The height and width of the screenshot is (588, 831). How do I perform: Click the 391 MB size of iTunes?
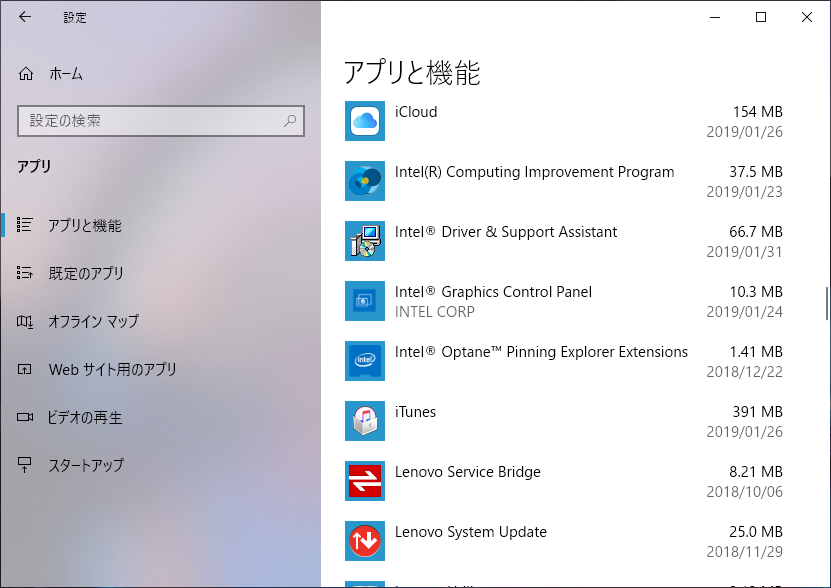tap(757, 412)
